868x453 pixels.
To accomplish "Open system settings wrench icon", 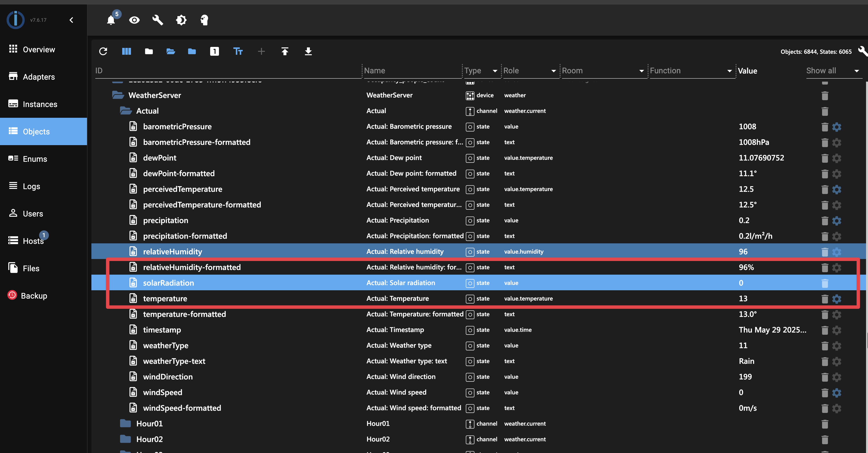I will coord(158,20).
